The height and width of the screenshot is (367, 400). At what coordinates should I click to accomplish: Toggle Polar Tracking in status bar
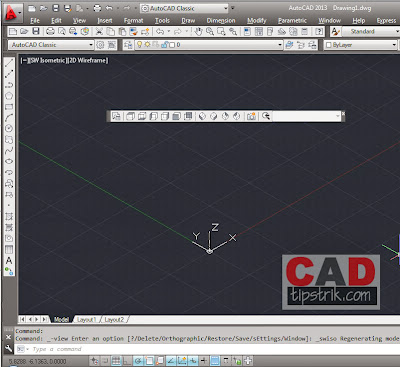(x=138, y=360)
